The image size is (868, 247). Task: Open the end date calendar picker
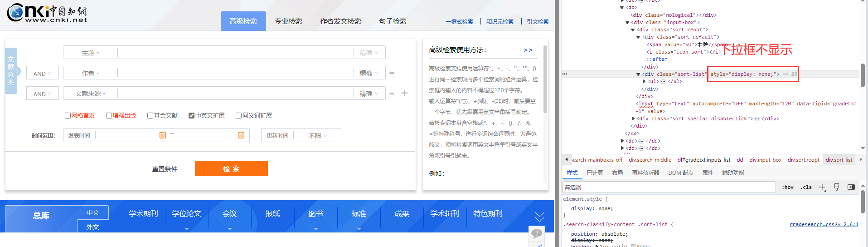[x=241, y=135]
